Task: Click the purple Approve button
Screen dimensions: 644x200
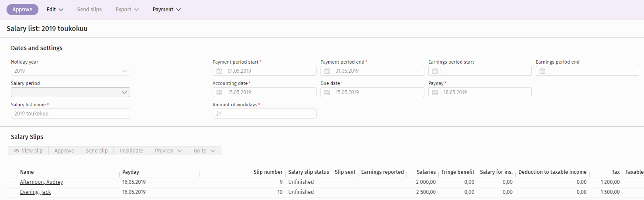Action: [22, 10]
